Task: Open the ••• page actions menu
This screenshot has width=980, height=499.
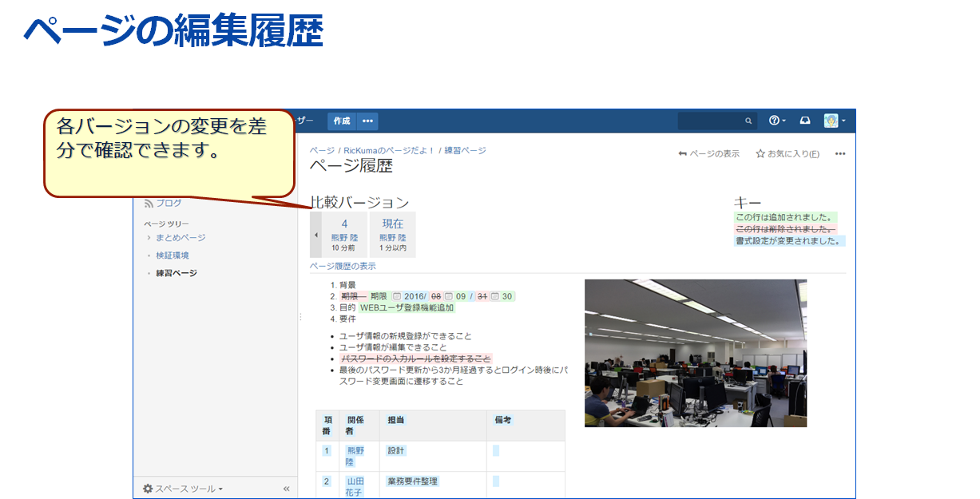Action: tap(840, 153)
